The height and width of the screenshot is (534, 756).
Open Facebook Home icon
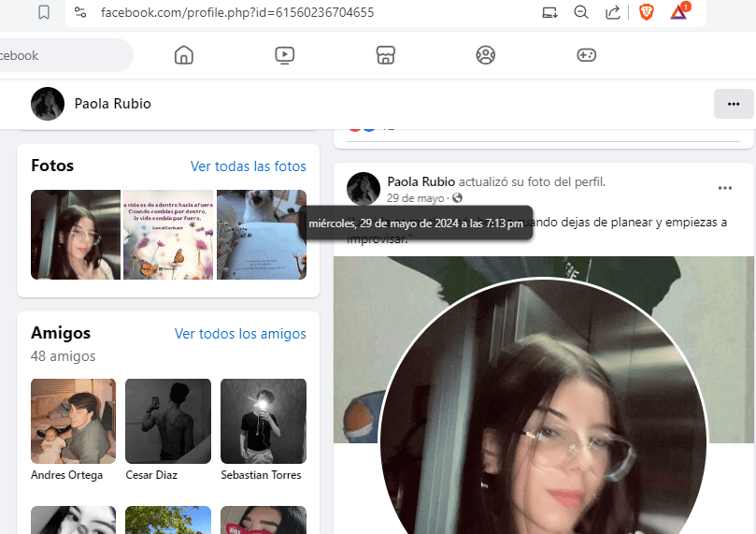(x=184, y=55)
